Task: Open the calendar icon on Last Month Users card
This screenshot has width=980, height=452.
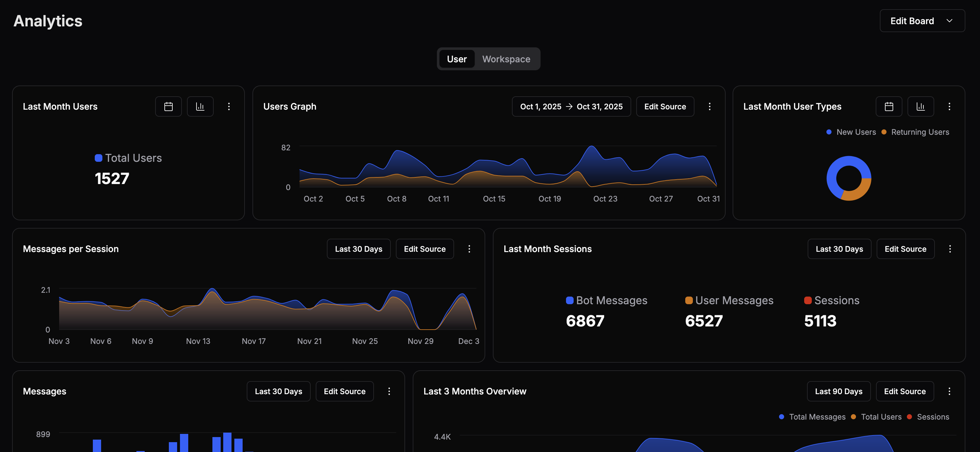Action: tap(168, 106)
